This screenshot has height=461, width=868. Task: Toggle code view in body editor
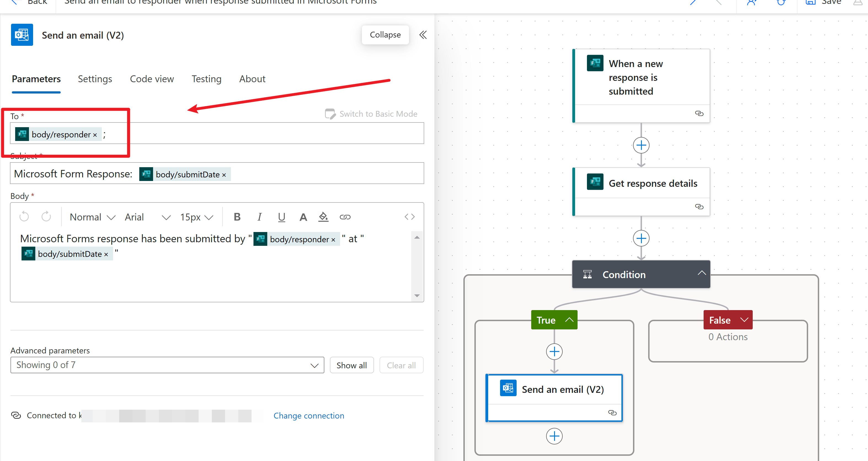click(409, 217)
